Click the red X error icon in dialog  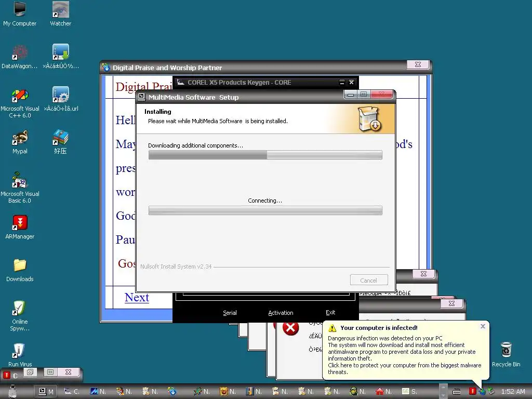(291, 328)
